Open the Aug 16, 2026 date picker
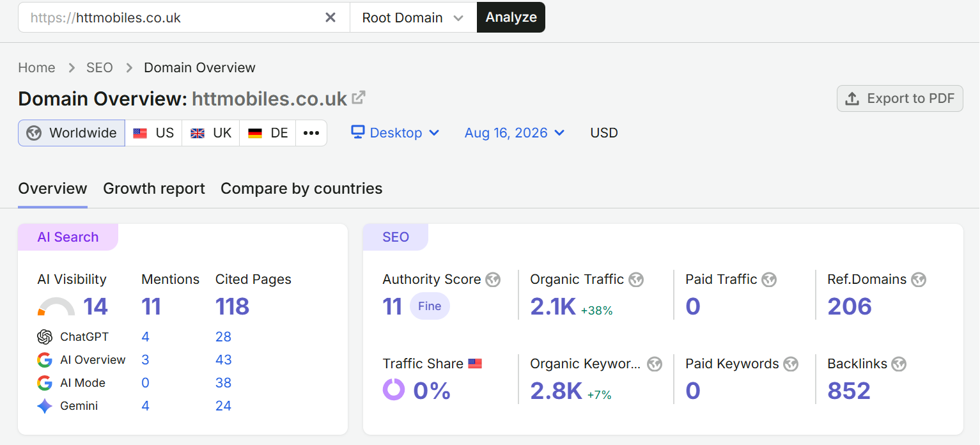 [x=515, y=133]
